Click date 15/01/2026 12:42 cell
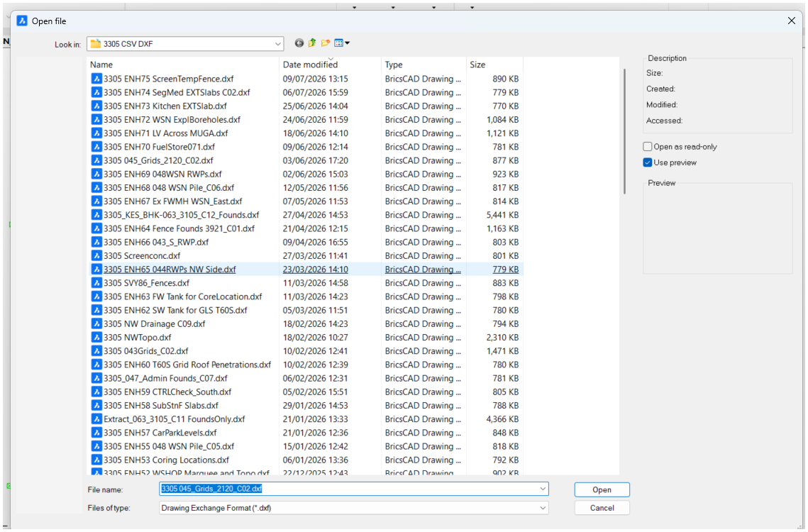Image resolution: width=808 pixels, height=532 pixels. (316, 446)
